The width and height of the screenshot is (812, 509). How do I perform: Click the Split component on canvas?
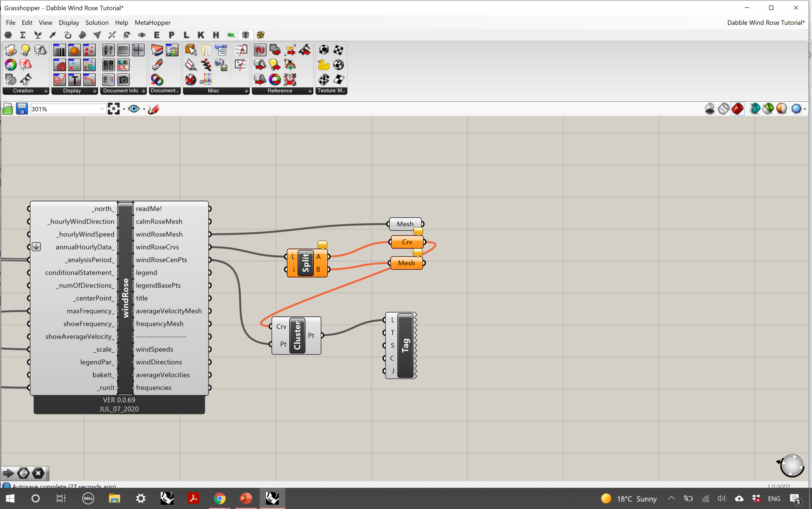pyautogui.click(x=306, y=263)
